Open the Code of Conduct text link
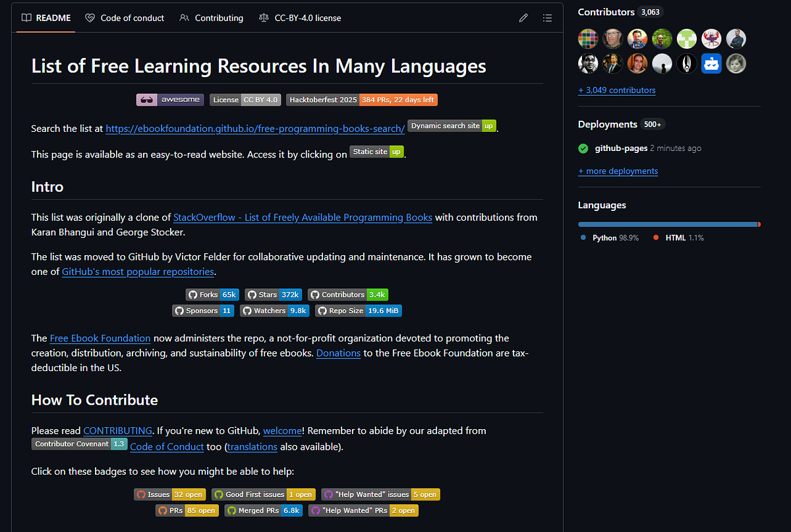791x532 pixels. (167, 446)
